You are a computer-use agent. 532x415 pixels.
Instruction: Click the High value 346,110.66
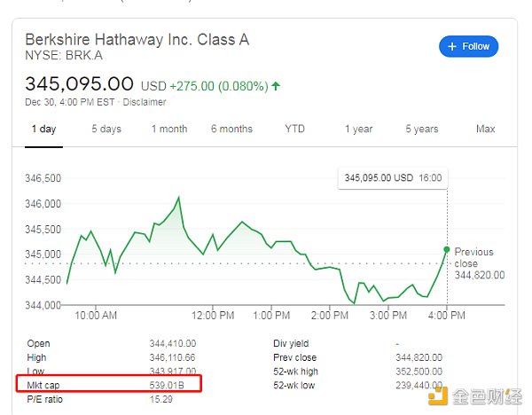(172, 357)
